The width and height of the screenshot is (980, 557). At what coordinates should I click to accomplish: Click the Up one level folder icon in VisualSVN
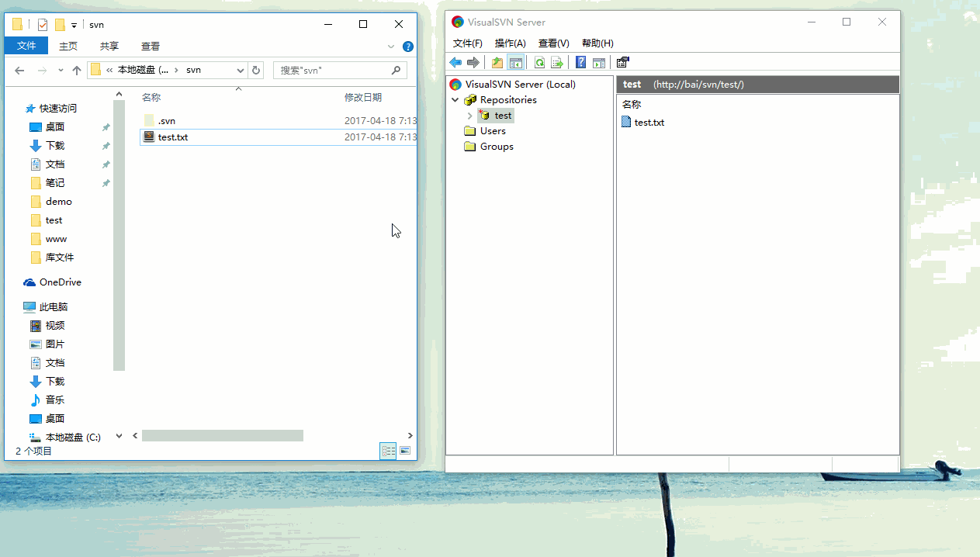(497, 62)
